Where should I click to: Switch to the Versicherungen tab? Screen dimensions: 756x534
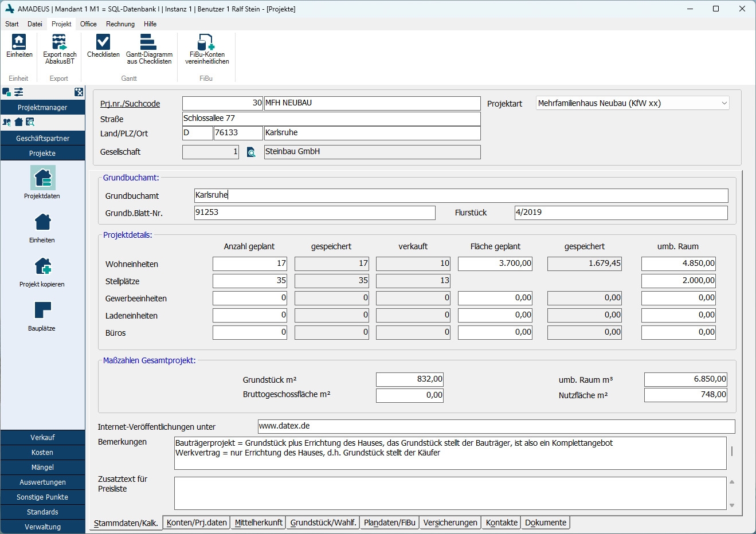[x=450, y=523]
